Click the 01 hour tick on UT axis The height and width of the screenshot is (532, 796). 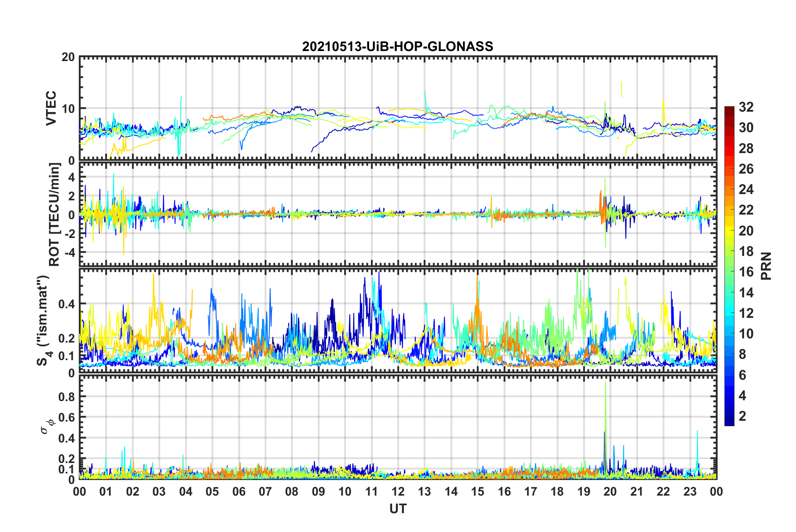click(106, 491)
